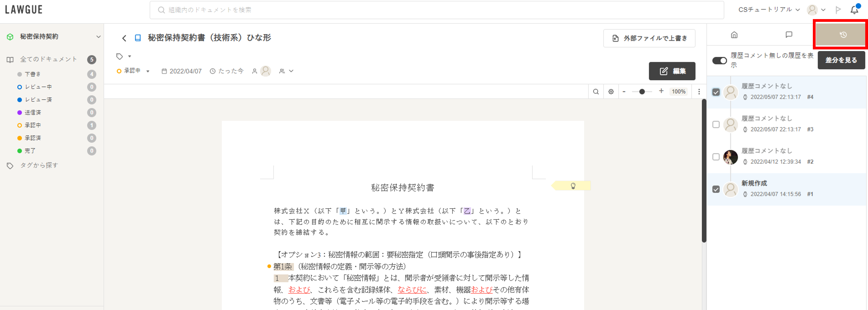Click the zoom in plus button
Image resolution: width=868 pixels, height=310 pixels.
[661, 91]
